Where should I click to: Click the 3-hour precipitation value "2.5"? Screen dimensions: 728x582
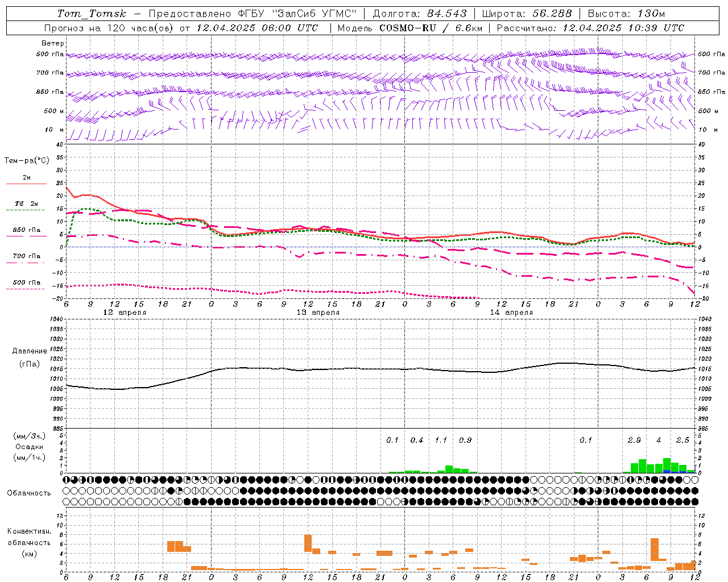coord(682,440)
